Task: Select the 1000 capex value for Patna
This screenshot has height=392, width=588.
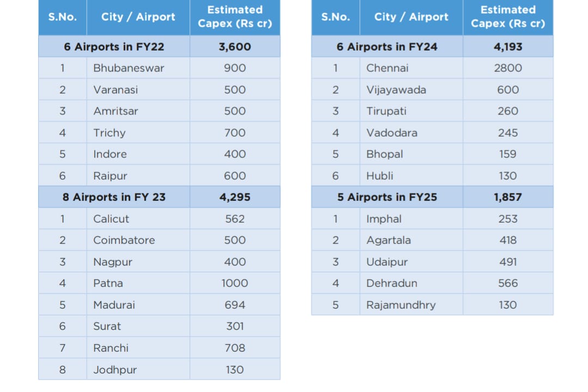Action: click(235, 283)
